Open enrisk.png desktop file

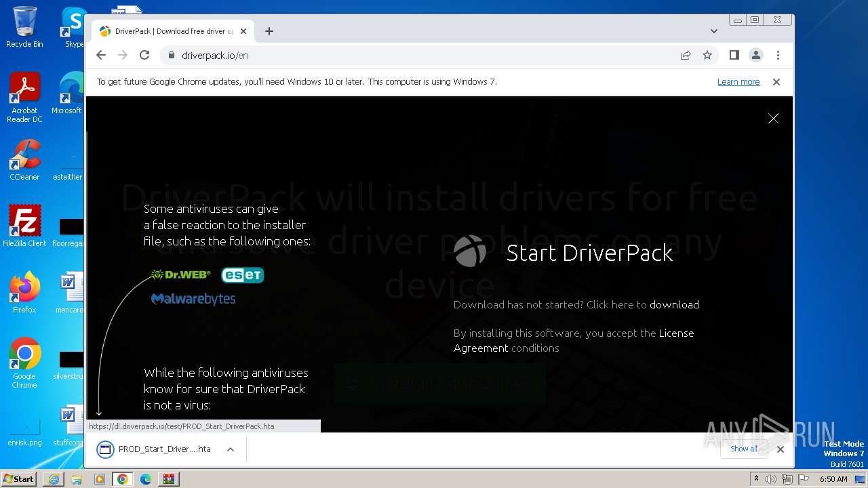24,434
